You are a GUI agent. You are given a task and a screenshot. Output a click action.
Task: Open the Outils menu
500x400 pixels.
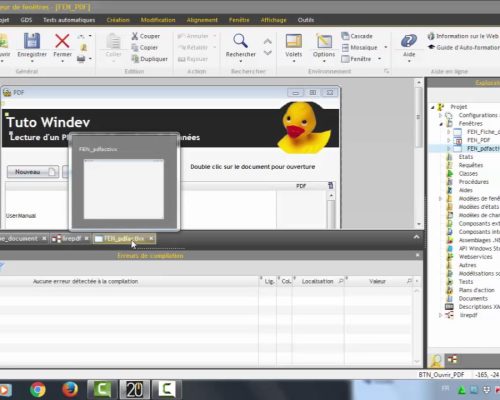point(306,20)
